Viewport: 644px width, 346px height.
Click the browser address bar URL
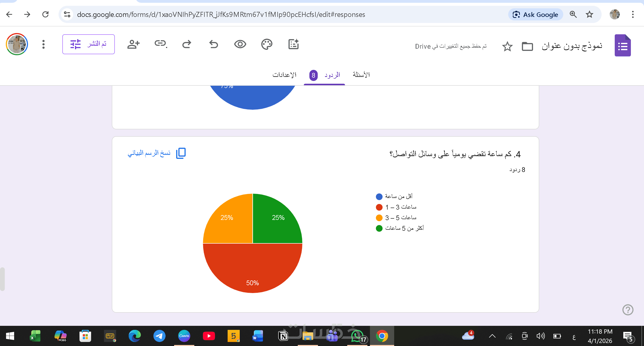click(x=221, y=14)
